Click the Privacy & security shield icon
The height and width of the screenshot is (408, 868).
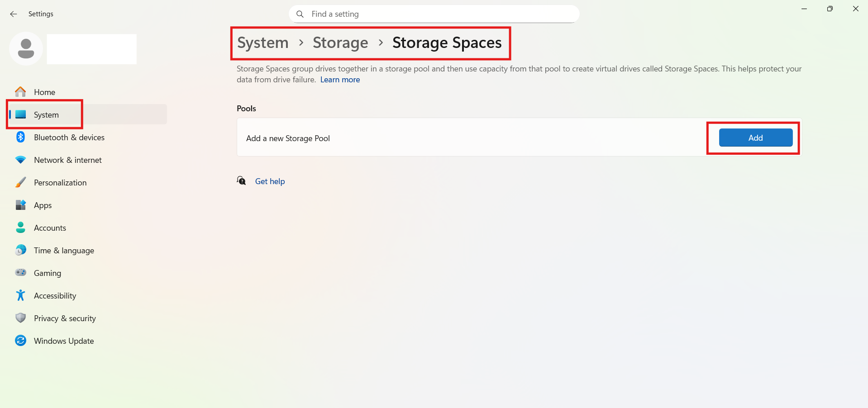click(x=20, y=318)
